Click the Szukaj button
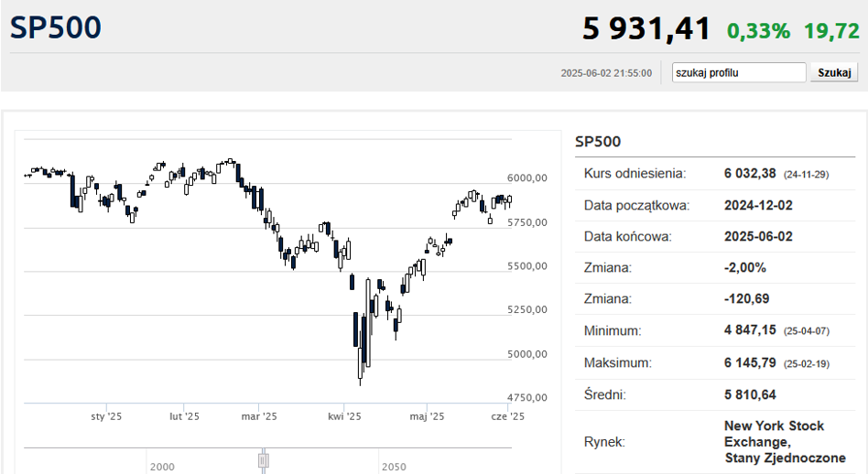The image size is (868, 474). click(x=834, y=72)
